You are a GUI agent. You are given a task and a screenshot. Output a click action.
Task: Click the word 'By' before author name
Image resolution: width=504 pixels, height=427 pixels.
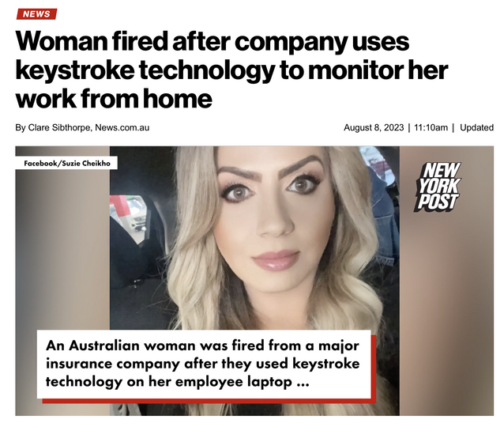point(21,128)
